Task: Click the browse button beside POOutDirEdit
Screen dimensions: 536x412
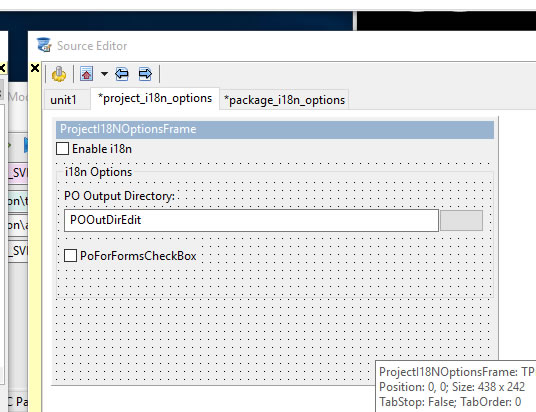Action: (461, 221)
